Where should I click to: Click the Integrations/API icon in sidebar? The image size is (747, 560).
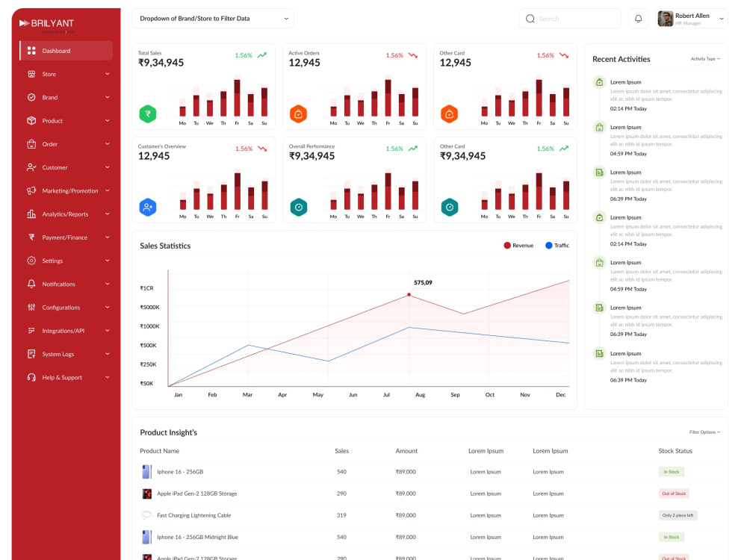(x=31, y=331)
